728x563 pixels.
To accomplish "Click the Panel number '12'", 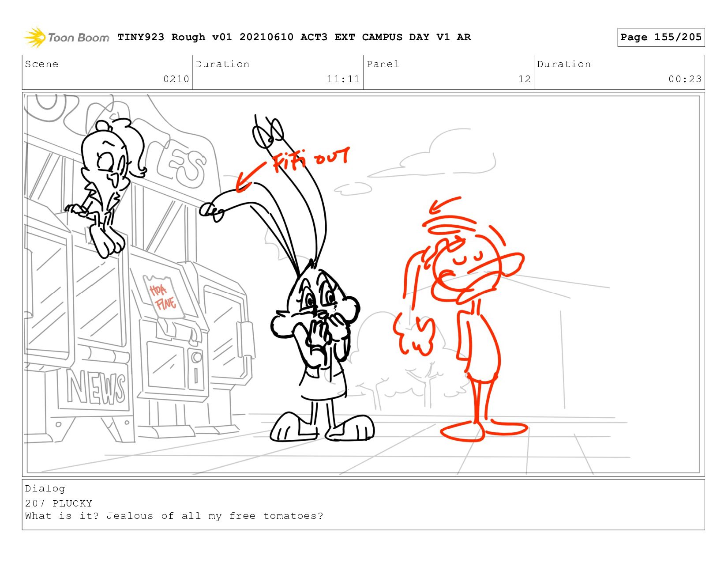I will pos(524,79).
